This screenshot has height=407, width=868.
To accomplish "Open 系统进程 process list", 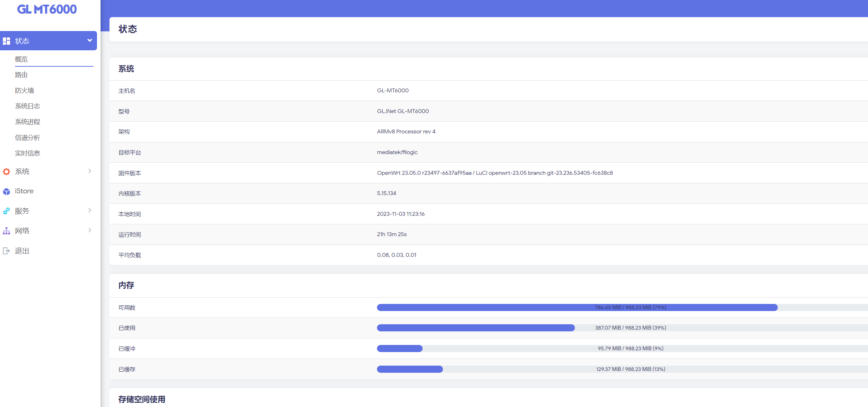I will tap(27, 122).
